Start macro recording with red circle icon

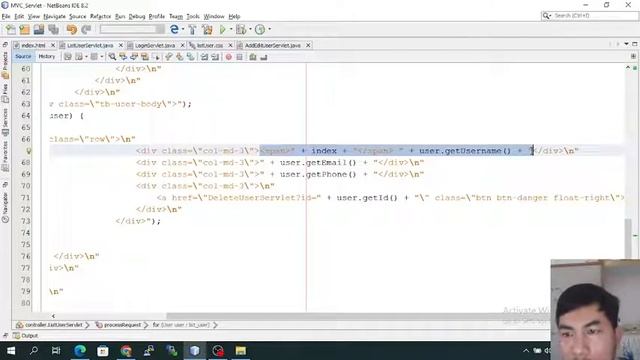tap(229, 57)
